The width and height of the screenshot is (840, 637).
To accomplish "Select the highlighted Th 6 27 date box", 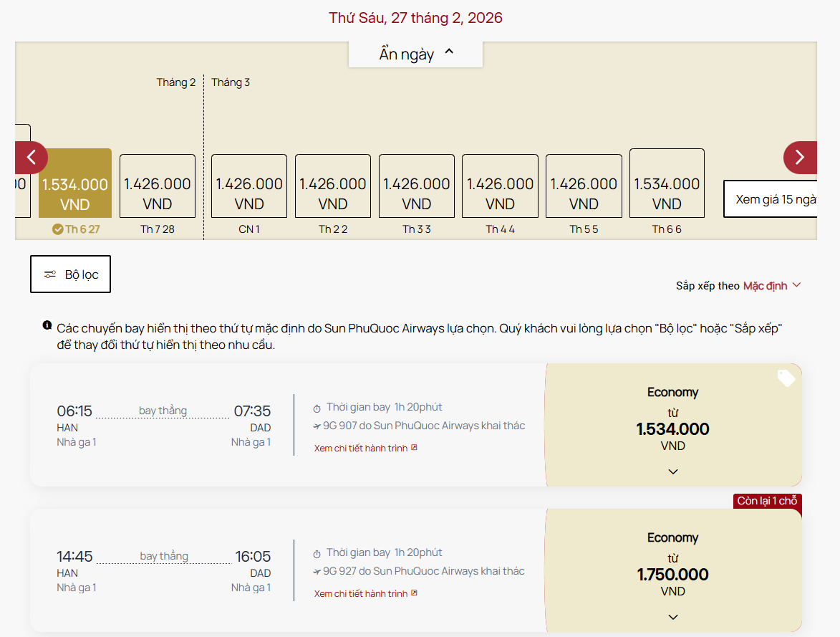I will coord(74,183).
